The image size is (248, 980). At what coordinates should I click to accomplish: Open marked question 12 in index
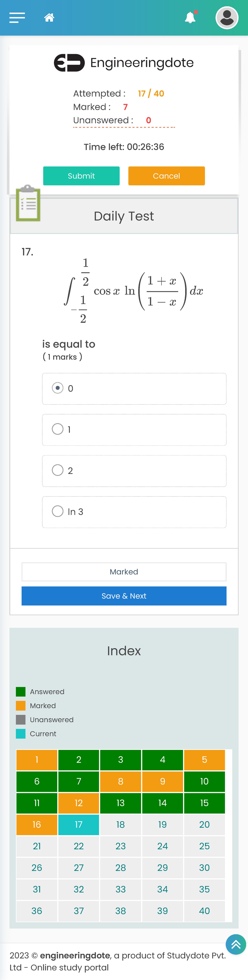(79, 803)
